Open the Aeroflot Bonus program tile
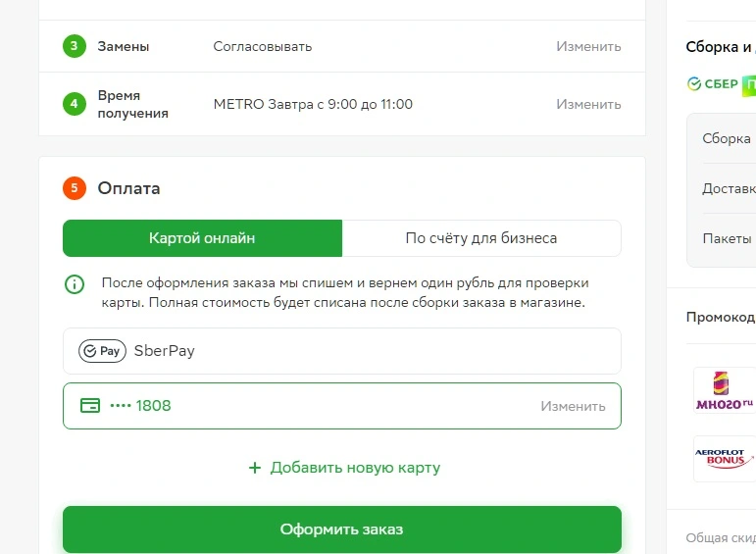Viewport: 756px width, 554px height. coord(725,459)
